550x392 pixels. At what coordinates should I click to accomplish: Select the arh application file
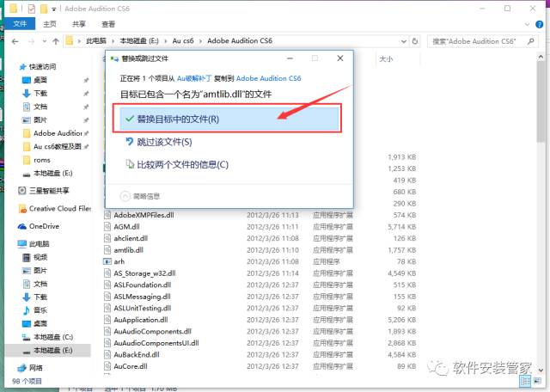pyautogui.click(x=119, y=260)
